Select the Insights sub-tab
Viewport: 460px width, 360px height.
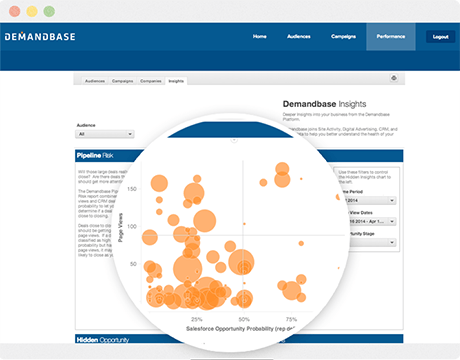(176, 81)
